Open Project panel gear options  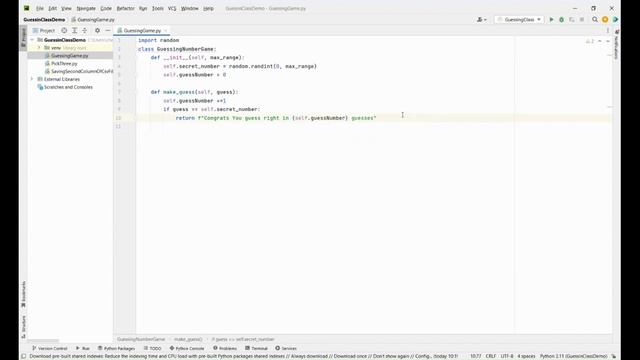coord(97,31)
